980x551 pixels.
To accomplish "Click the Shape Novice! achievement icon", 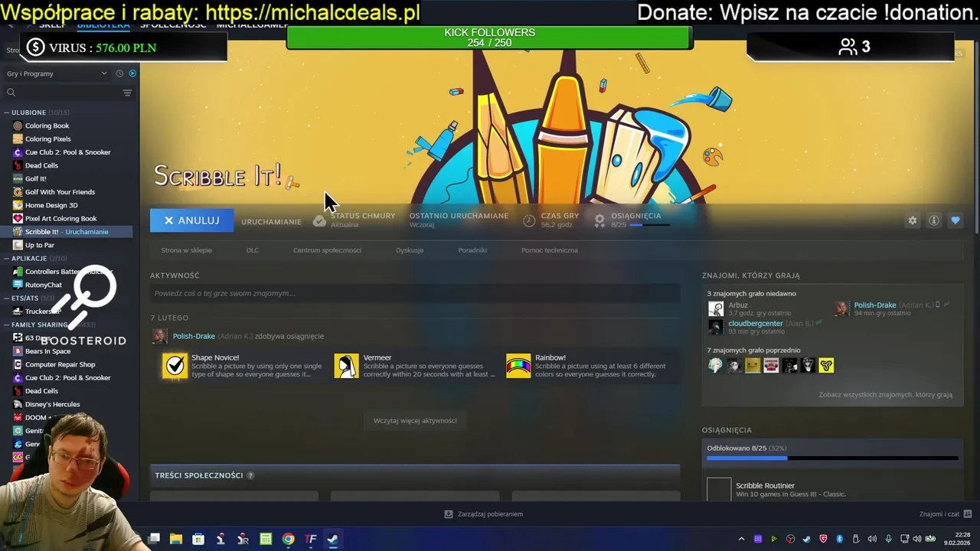I will point(175,366).
